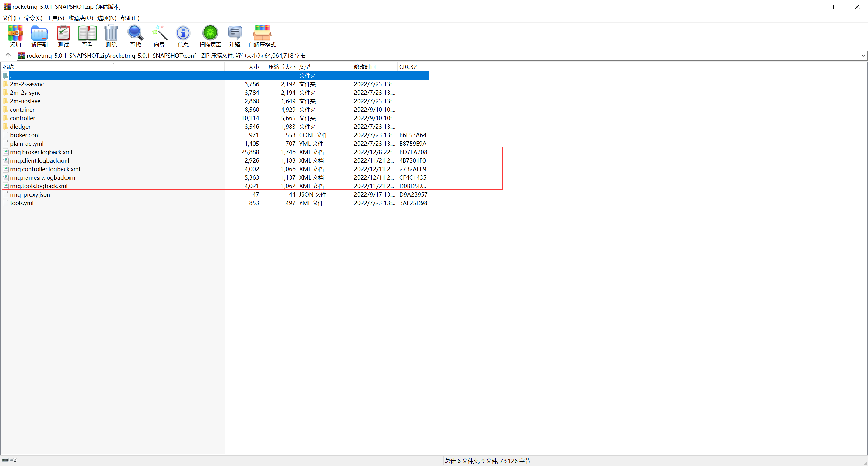The height and width of the screenshot is (466, 868).
Task: Select the 2m-2s-async folder
Action: [x=27, y=84]
